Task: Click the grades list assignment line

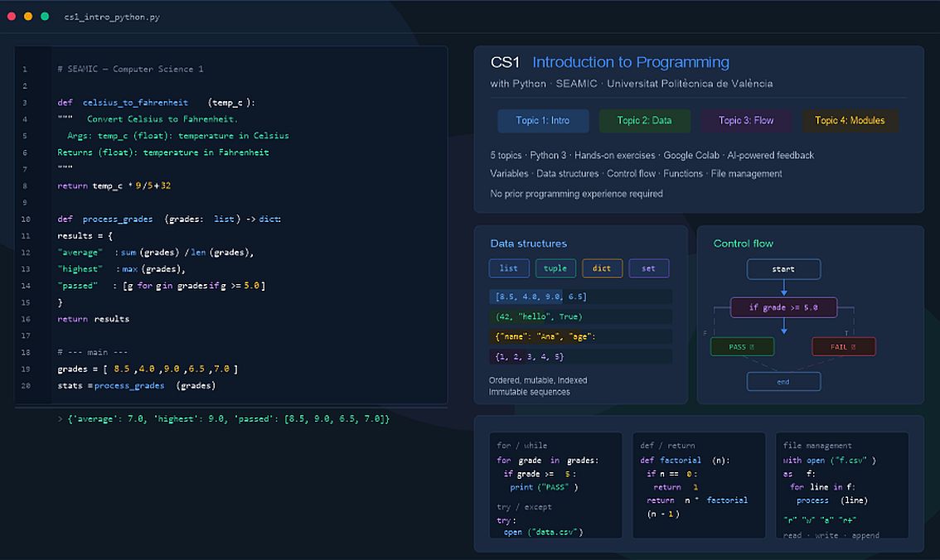Action: 148,369
